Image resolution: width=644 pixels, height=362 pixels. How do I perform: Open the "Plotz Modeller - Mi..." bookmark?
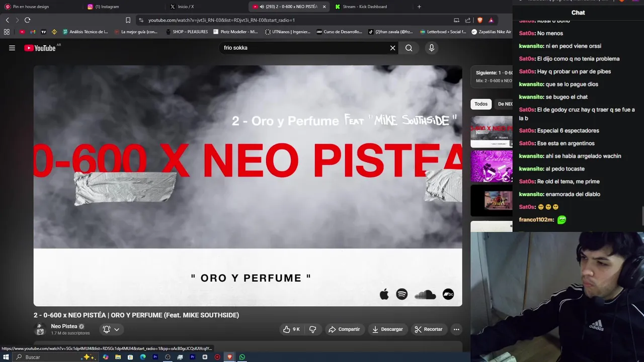[235, 32]
